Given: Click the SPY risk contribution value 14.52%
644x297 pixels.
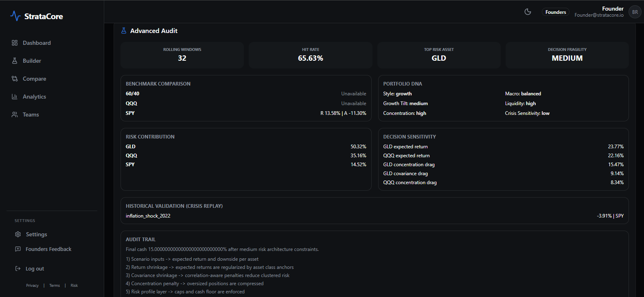Looking at the screenshot, I should (x=358, y=165).
